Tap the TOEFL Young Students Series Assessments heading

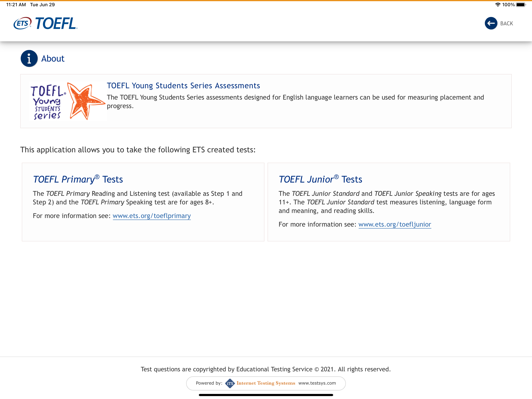[x=183, y=86]
